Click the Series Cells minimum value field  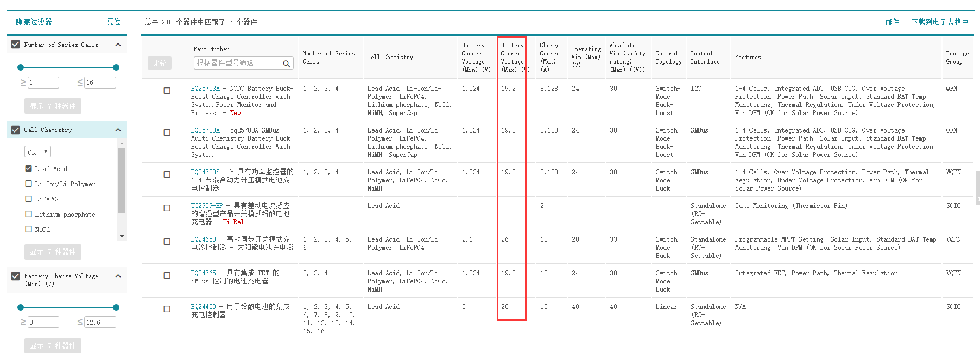click(43, 83)
